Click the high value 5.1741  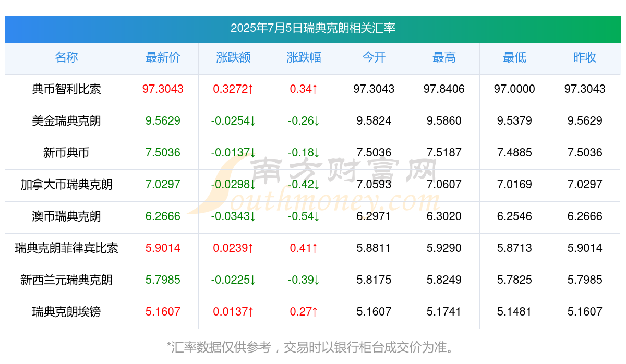[x=444, y=312]
